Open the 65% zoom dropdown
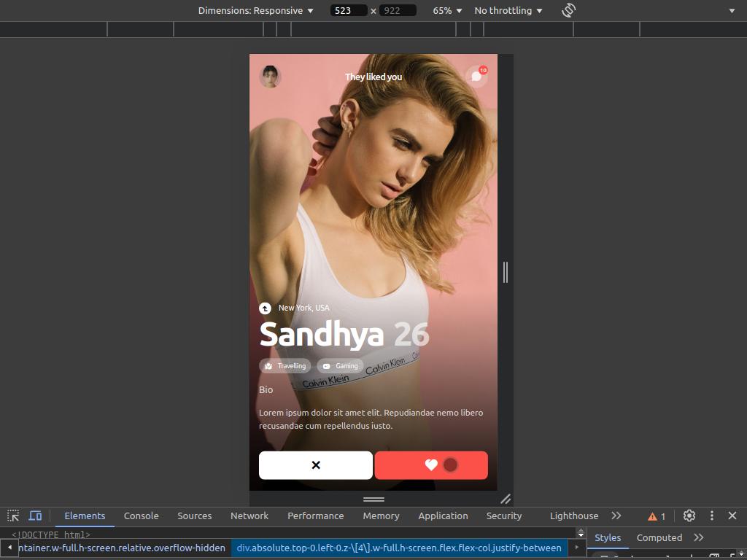The image size is (747, 560). click(x=447, y=10)
